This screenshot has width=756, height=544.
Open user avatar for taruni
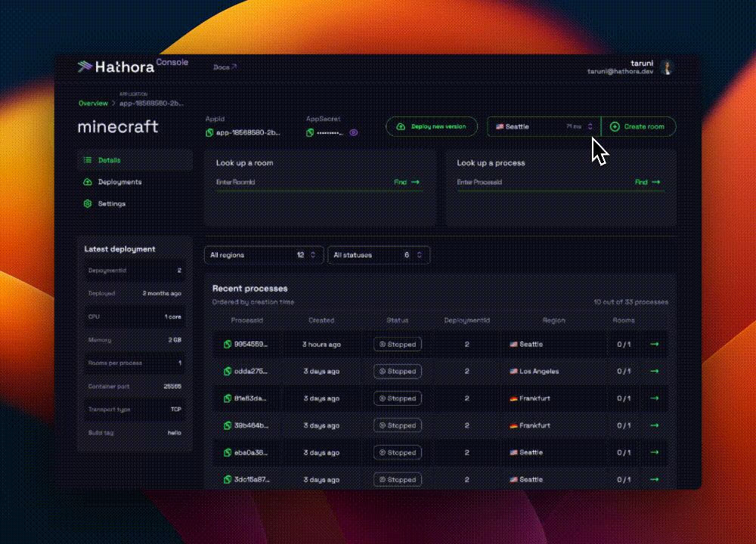click(x=668, y=67)
